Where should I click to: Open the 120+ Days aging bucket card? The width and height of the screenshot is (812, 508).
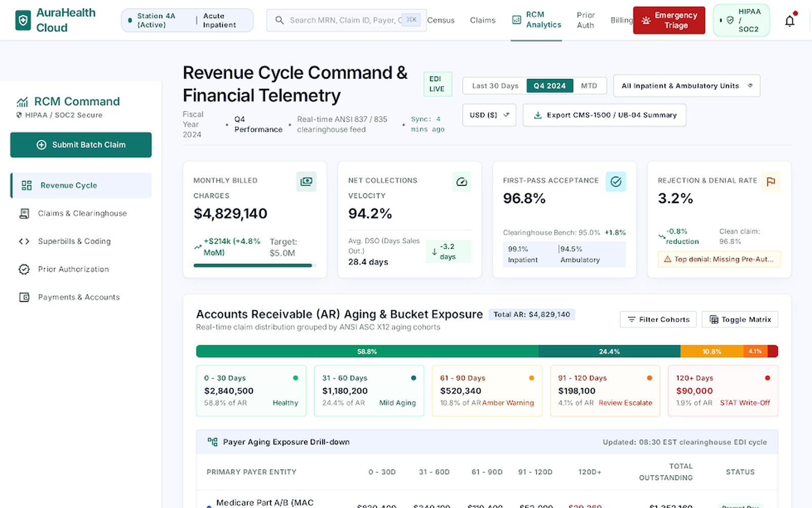click(723, 391)
